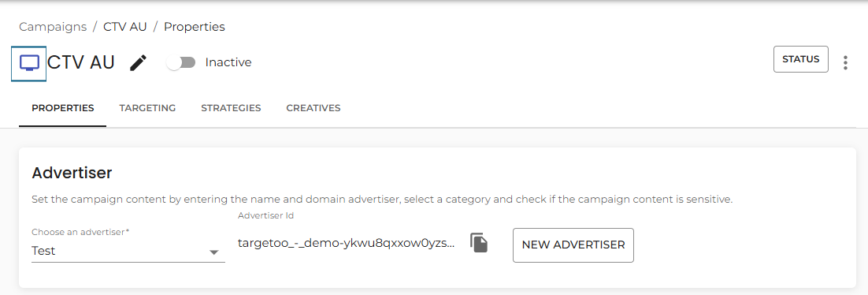
Task: Open the CREATIVES tab
Action: coord(313,108)
